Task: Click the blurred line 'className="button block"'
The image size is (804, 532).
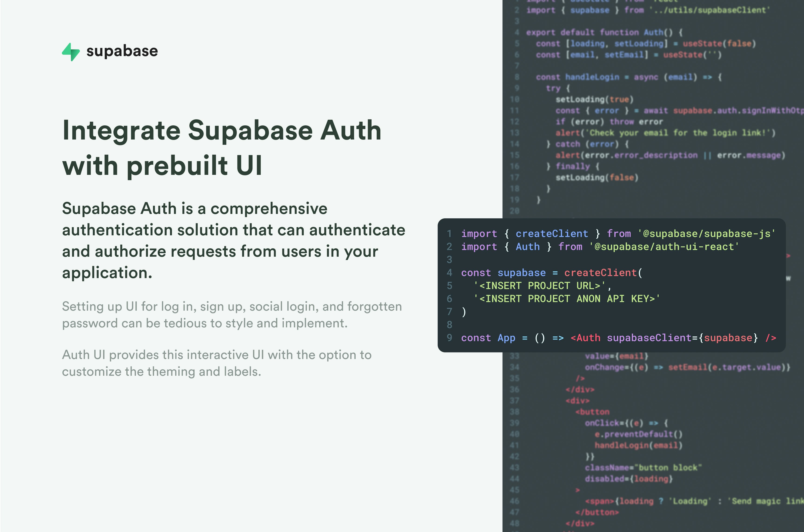Action: pyautogui.click(x=643, y=468)
